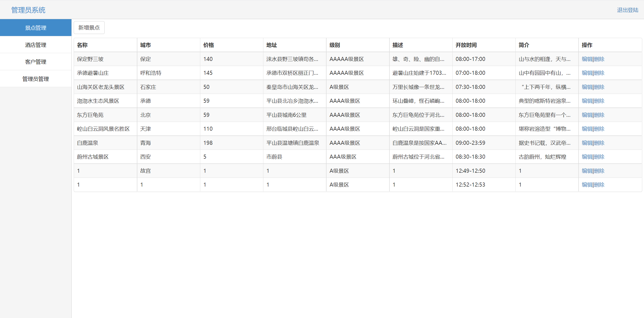Image resolution: width=644 pixels, height=318 pixels.
Task: Delete the 山海关区老龙头景区 row
Action: (x=599, y=87)
